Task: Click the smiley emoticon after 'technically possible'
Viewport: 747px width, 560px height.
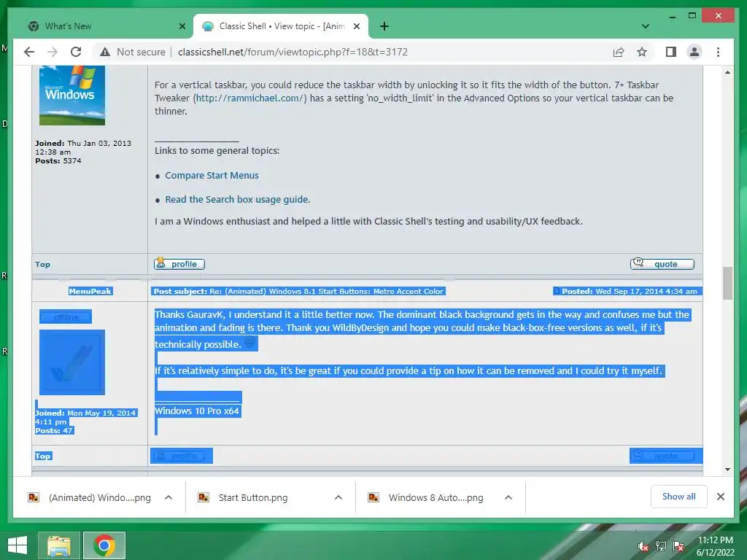Action: (x=249, y=341)
